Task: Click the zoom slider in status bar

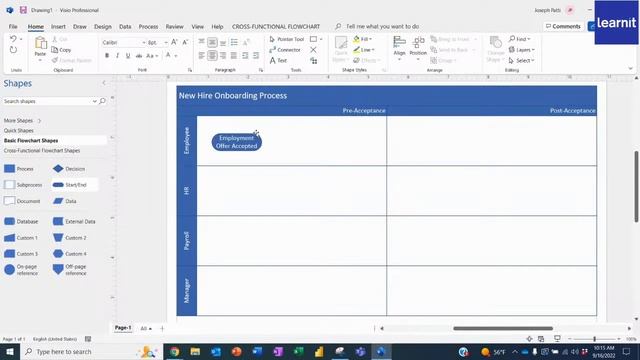Action: (594, 339)
